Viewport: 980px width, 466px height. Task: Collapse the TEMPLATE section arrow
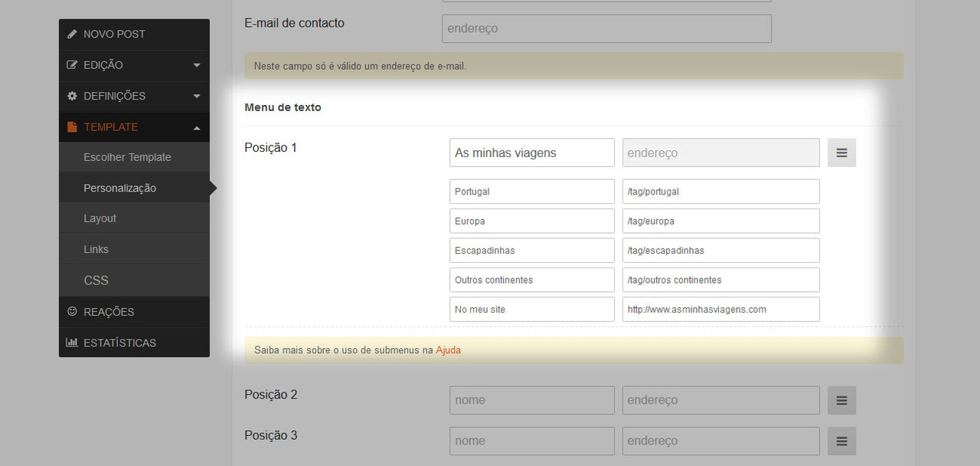click(x=197, y=127)
